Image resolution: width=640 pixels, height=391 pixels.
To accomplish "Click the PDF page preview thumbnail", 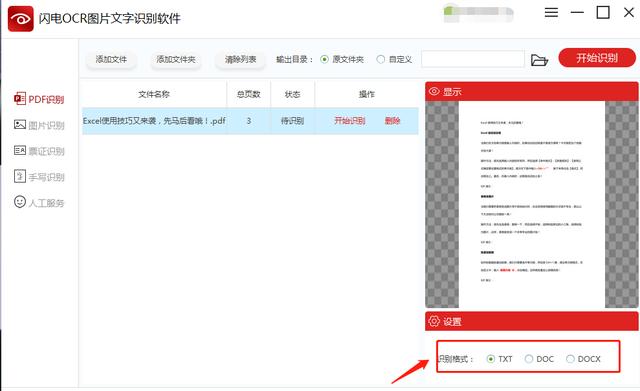I will point(531,204).
